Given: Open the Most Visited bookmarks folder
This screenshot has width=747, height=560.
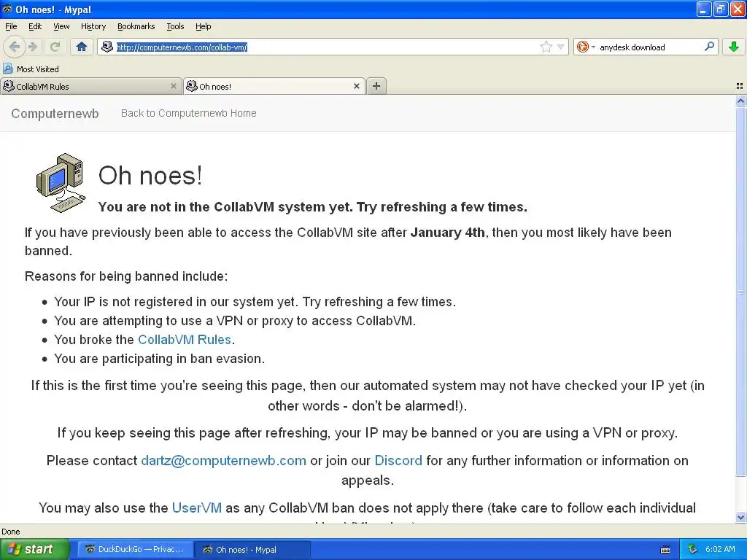Looking at the screenshot, I should 31,69.
